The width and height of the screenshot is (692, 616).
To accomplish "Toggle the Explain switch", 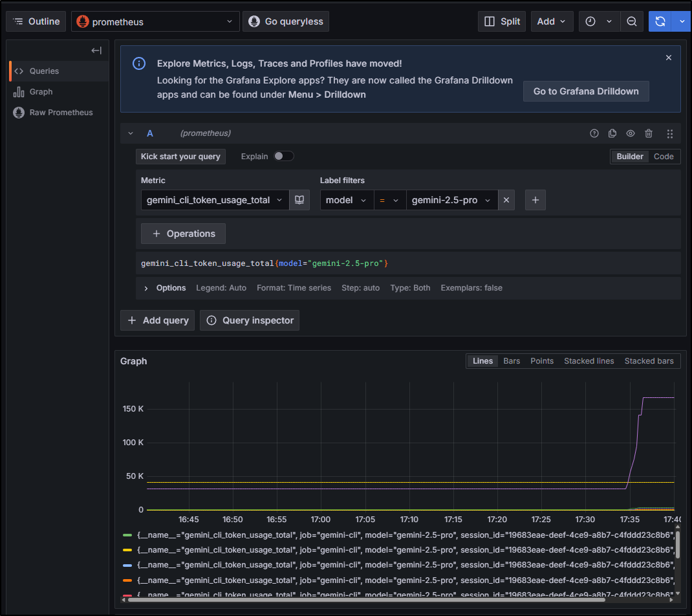I will 283,157.
